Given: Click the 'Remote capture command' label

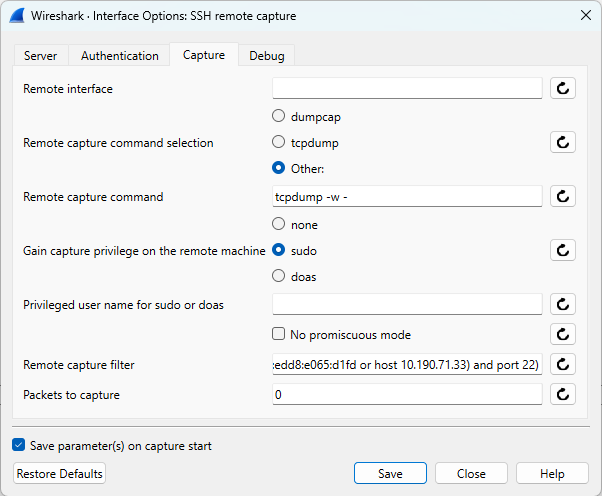Looking at the screenshot, I should (x=93, y=197).
